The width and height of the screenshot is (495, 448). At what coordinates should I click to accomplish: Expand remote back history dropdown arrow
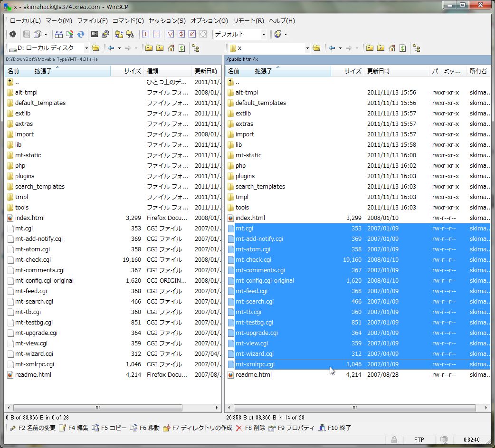[x=340, y=48]
